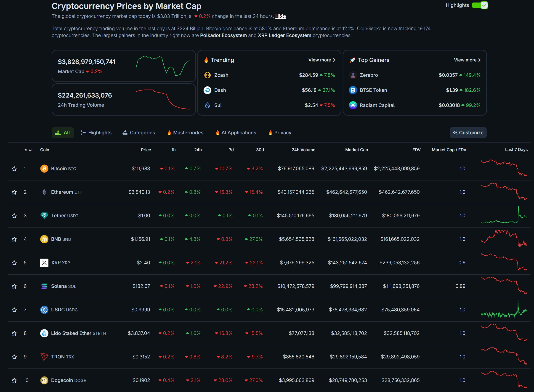Screen dimensions: 534x392
Task: Open Top Gainers View more chevron
Action: click(x=479, y=60)
